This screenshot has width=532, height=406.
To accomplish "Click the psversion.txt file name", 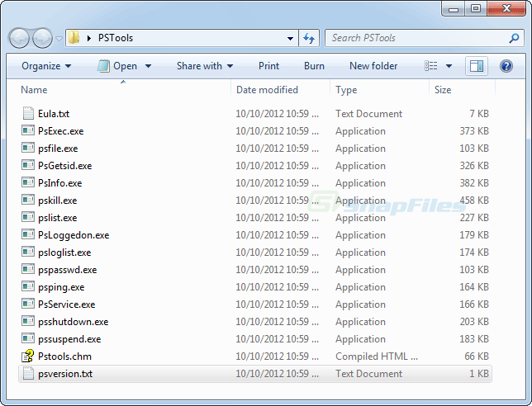I will pos(65,374).
